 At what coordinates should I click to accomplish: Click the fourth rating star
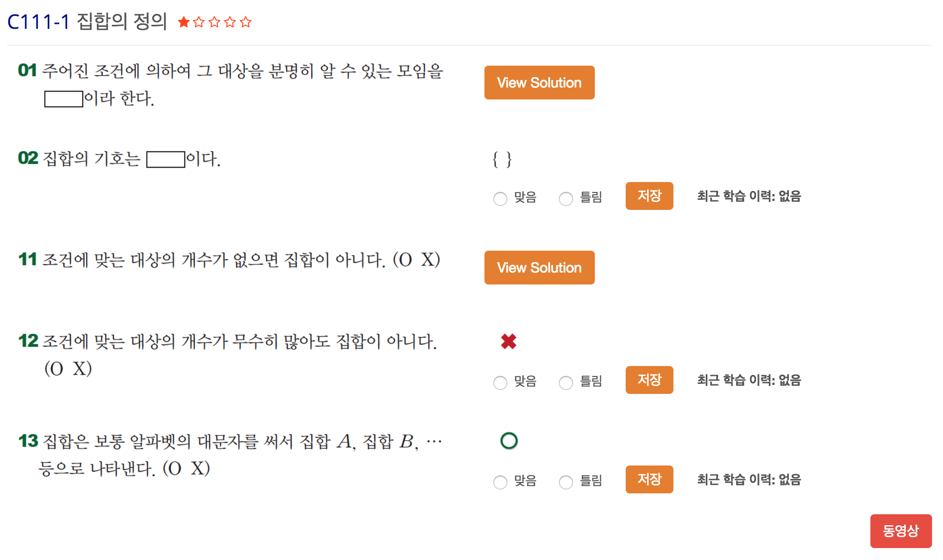click(x=230, y=22)
